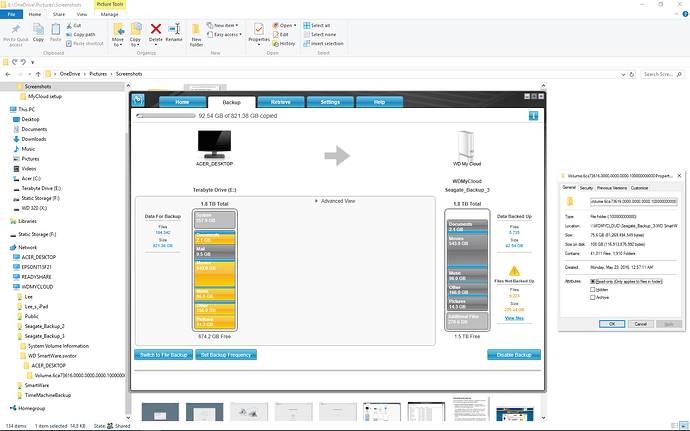Click History in the Open group

[284, 44]
